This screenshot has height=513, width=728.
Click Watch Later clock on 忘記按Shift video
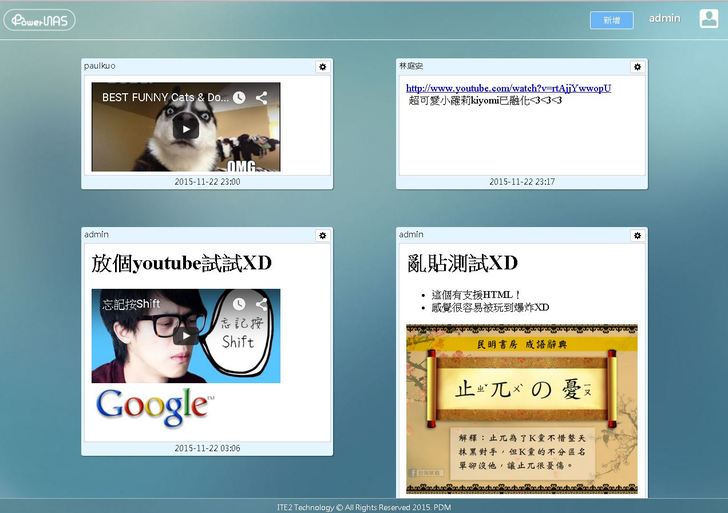(238, 304)
